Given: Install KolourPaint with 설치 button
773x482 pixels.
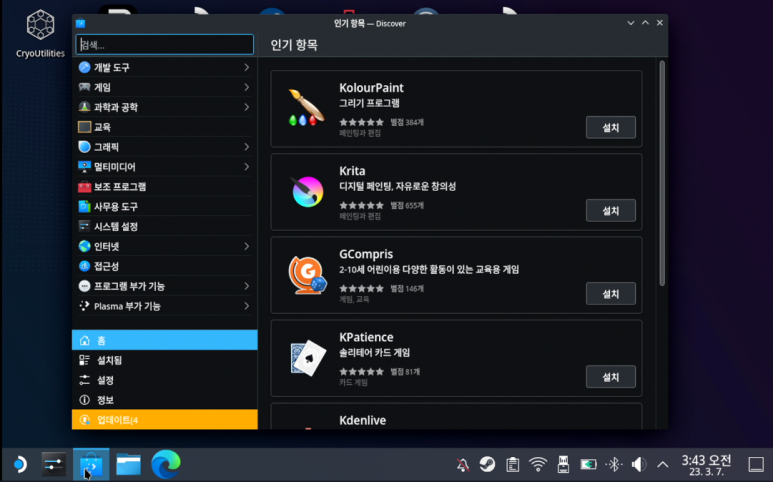Looking at the screenshot, I should [x=610, y=128].
